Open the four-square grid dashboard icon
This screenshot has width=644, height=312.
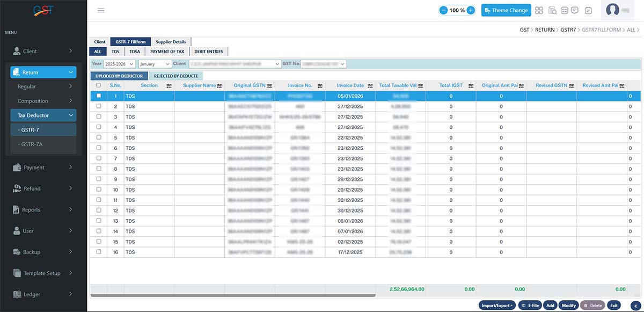[x=539, y=10]
